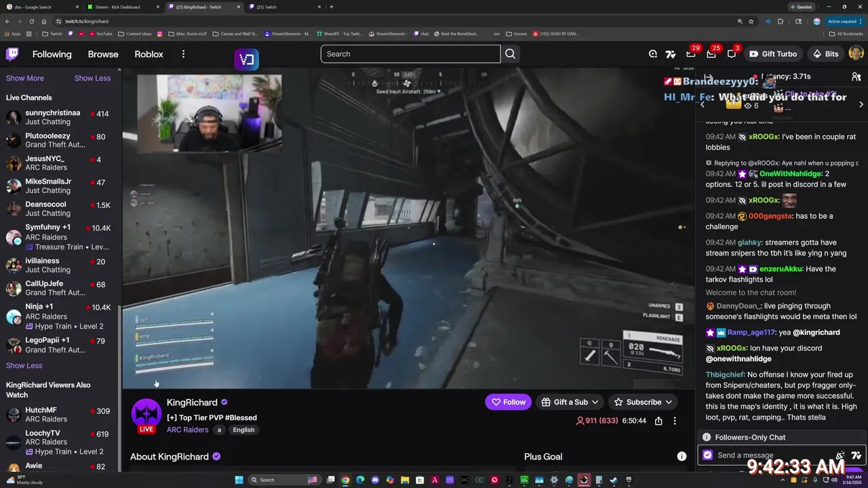Collapse the chat panel arrow icon
This screenshot has width=868, height=488.
coord(708,77)
